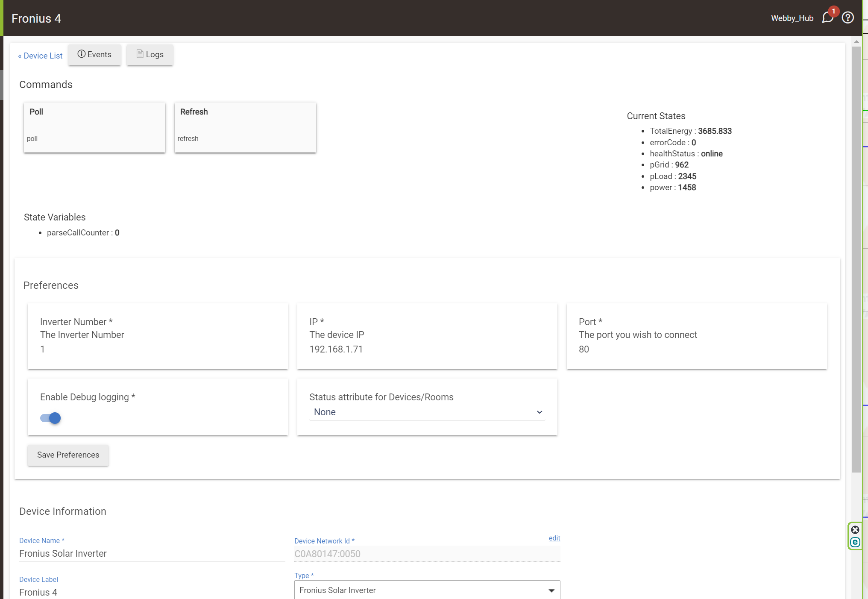Click the circled X extension icon
Image resolution: width=868 pixels, height=599 pixels.
pyautogui.click(x=855, y=530)
